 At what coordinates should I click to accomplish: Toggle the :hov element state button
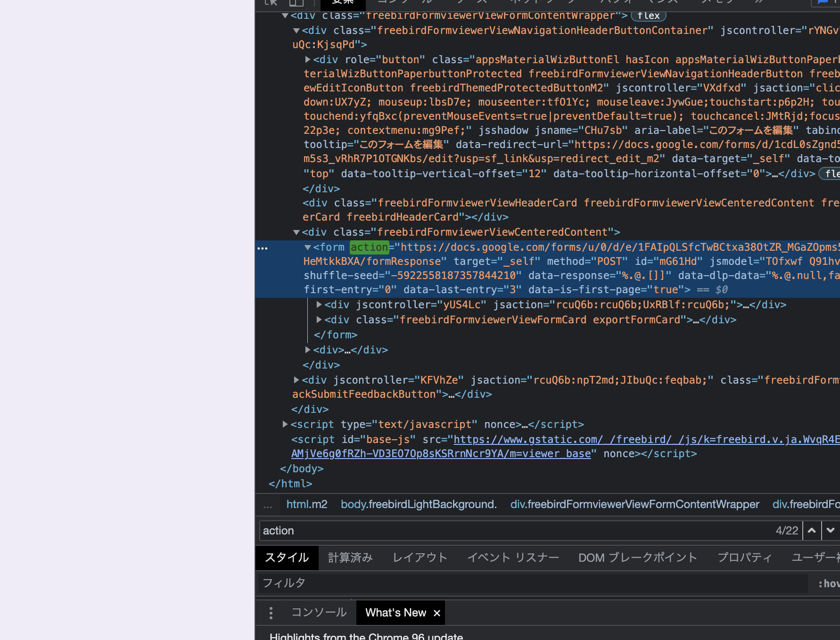828,583
